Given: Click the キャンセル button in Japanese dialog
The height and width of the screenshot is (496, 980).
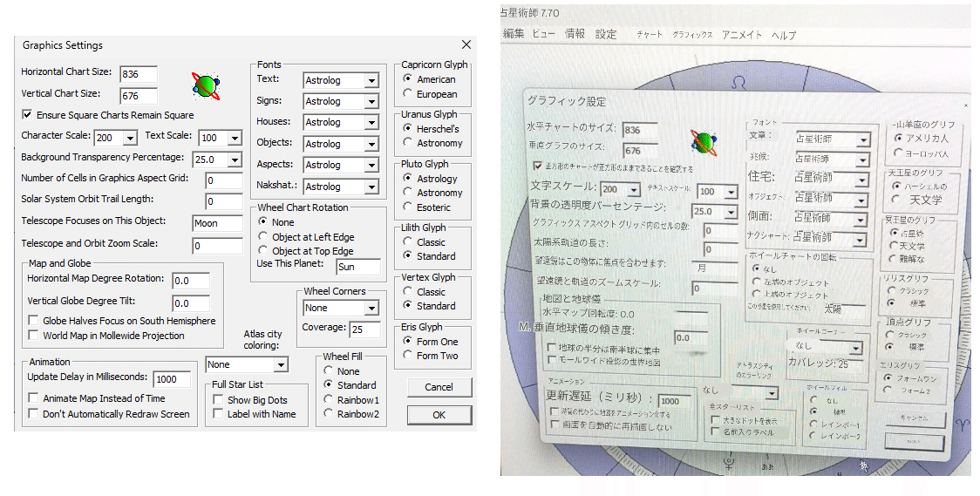Looking at the screenshot, I should [x=915, y=418].
